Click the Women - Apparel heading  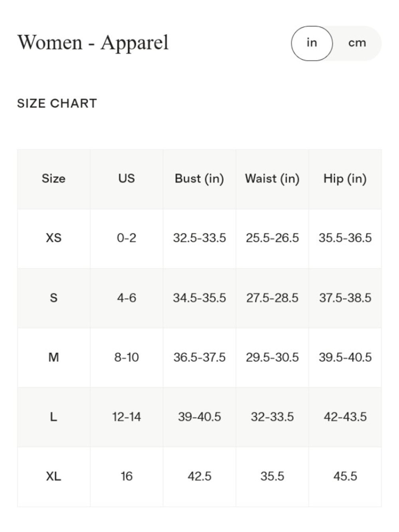click(93, 43)
